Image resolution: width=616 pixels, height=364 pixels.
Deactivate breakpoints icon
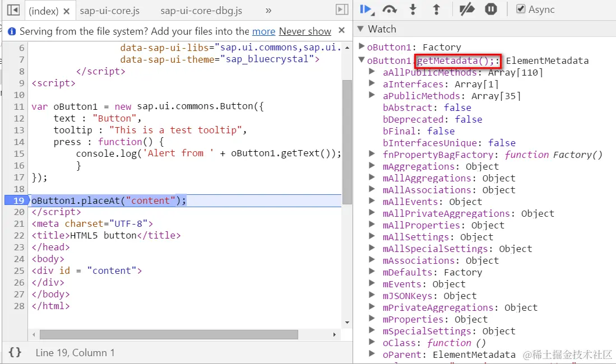[467, 9]
